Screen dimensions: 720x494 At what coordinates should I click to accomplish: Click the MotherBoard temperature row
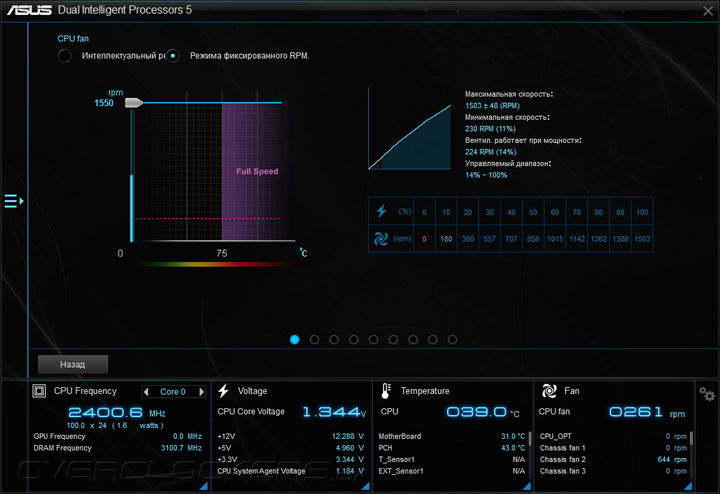[x=452, y=436]
